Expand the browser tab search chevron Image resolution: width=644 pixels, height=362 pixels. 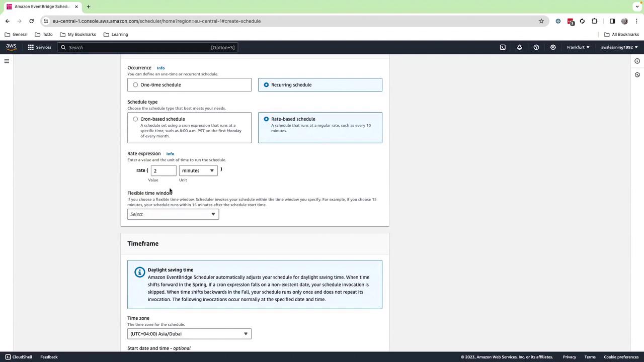click(636, 7)
